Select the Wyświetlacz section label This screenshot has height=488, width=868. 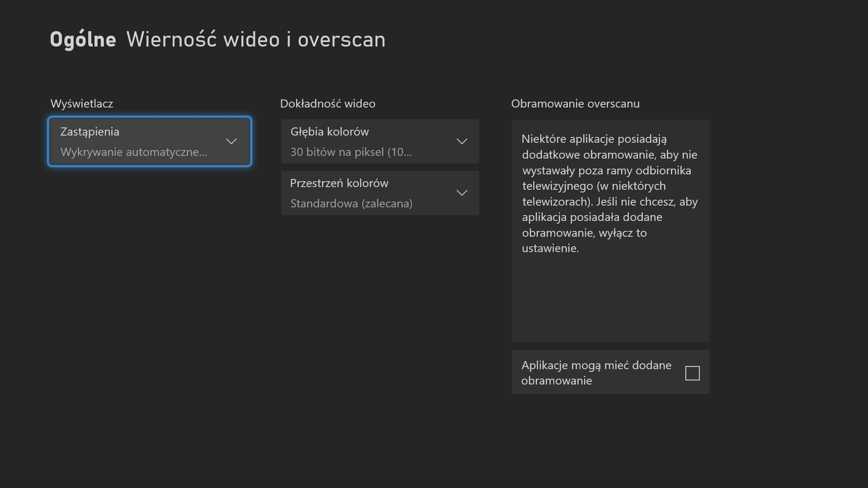pyautogui.click(x=82, y=103)
